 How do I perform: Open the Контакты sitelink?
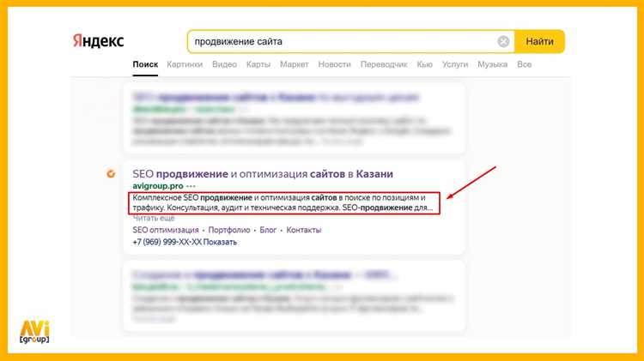tap(303, 230)
